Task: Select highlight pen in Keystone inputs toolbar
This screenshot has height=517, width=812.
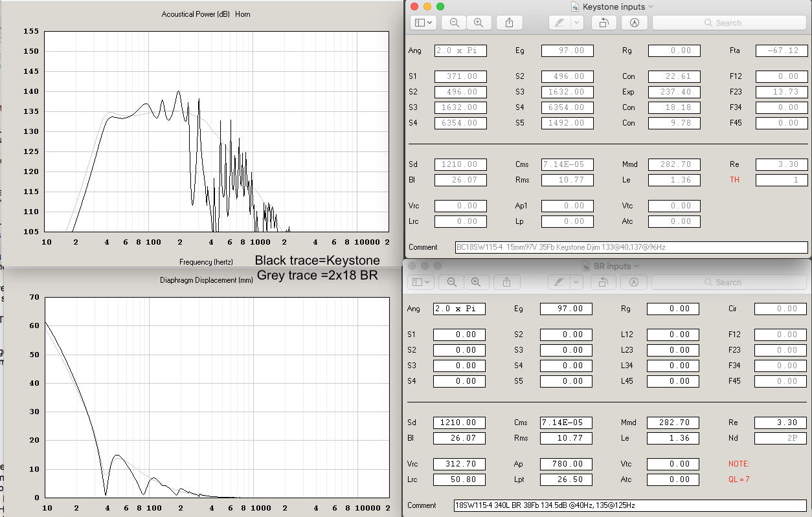Action: [x=559, y=23]
